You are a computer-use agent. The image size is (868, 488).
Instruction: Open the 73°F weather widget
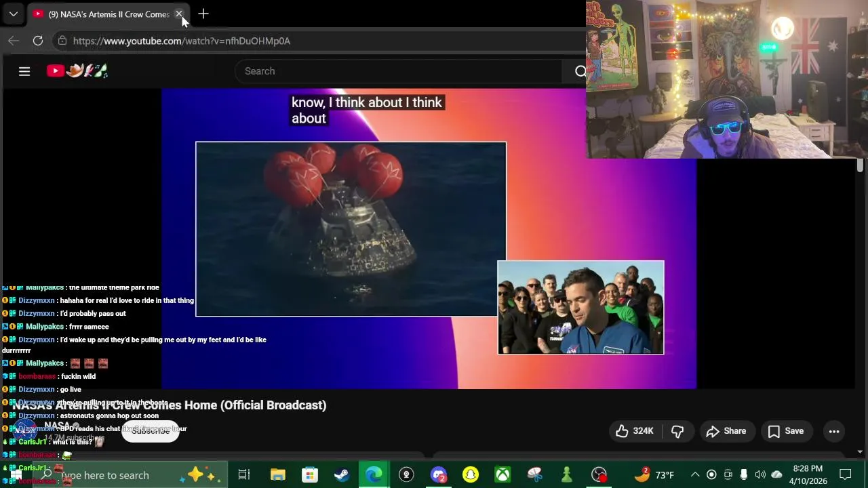pyautogui.click(x=654, y=474)
